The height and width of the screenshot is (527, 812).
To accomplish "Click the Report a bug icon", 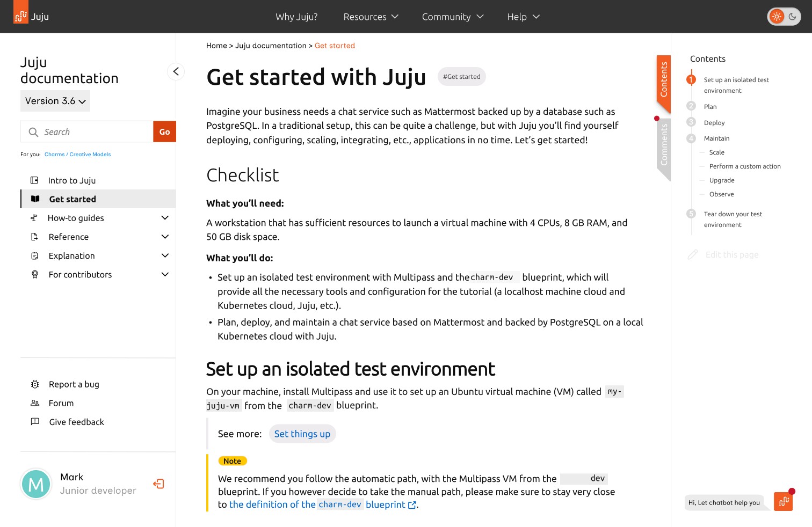I will [x=35, y=384].
